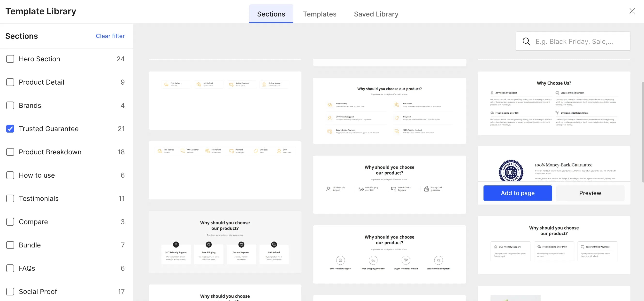Choose the four-icon Free Delivery strip thumbnail
Viewport: 644px width, 301px height.
(x=225, y=100)
